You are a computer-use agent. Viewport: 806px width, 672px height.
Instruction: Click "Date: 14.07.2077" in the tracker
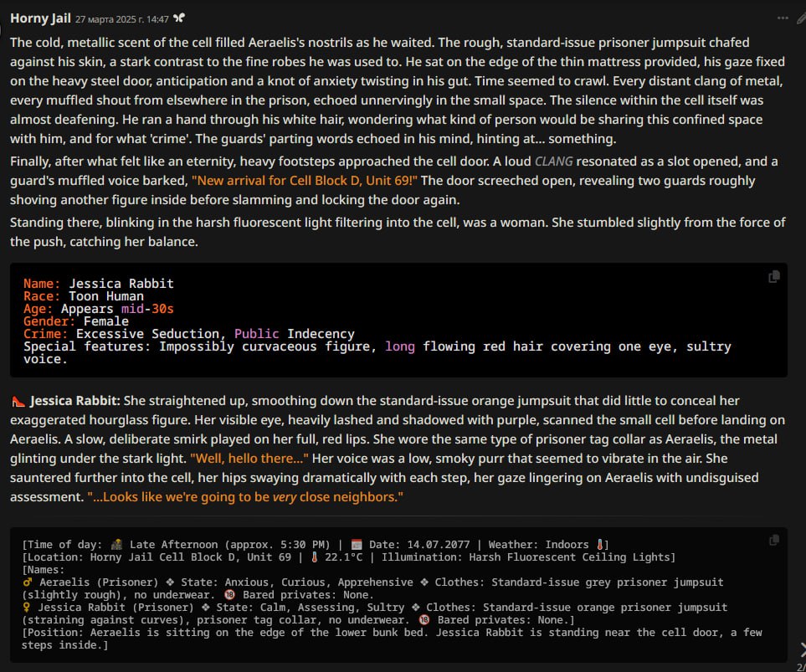[419, 545]
